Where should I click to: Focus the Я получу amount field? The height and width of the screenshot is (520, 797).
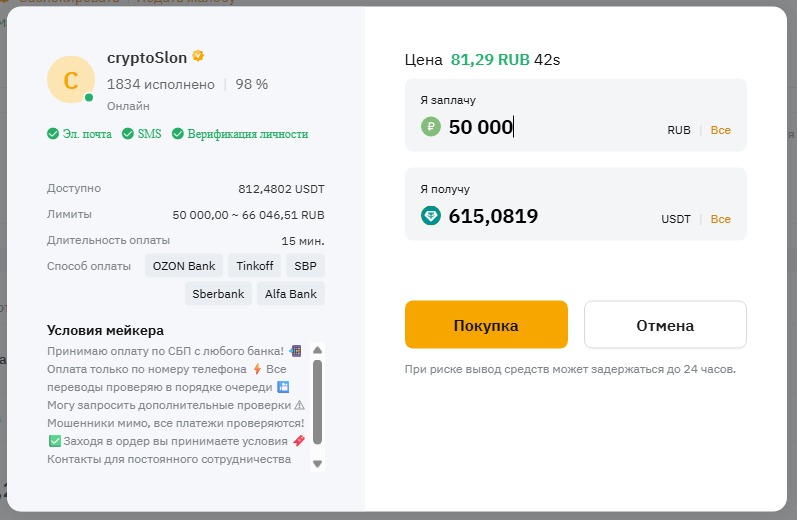tap(540, 216)
